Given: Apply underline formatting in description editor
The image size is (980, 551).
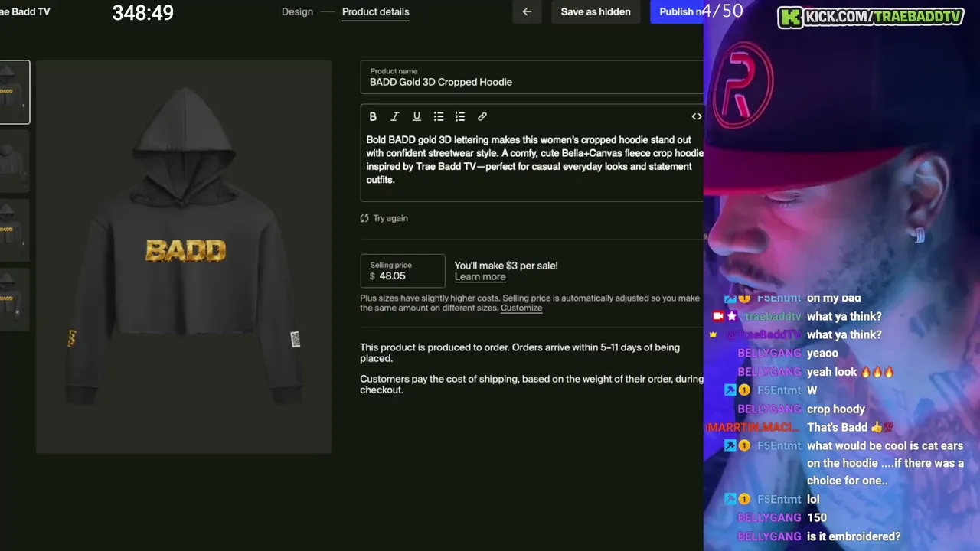Looking at the screenshot, I should pyautogui.click(x=416, y=116).
